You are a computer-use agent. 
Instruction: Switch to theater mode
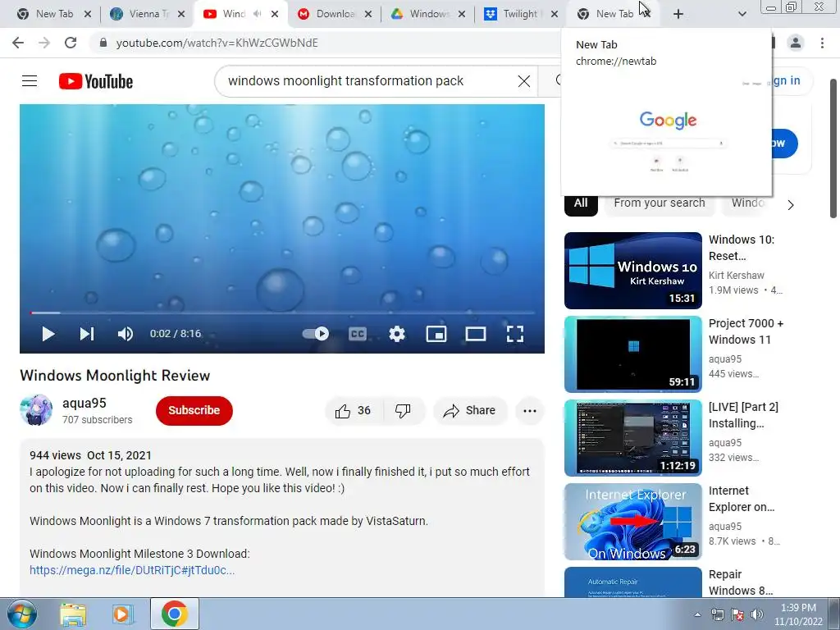click(x=475, y=334)
